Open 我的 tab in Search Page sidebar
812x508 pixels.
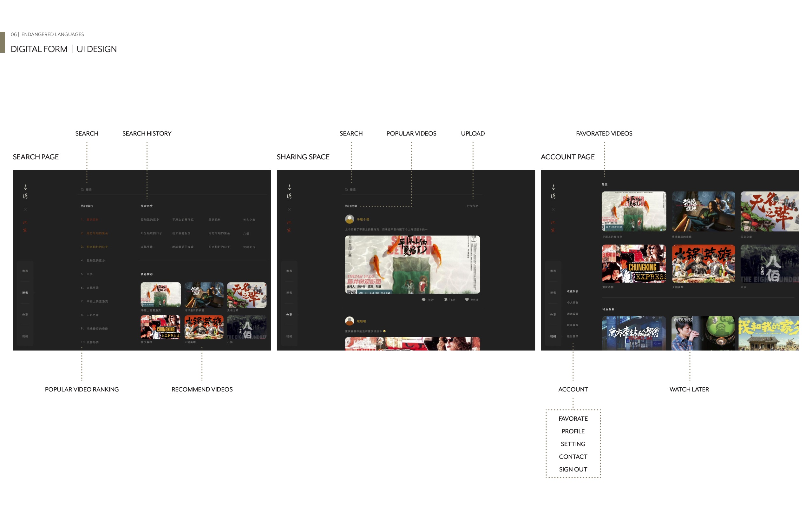coord(25,336)
